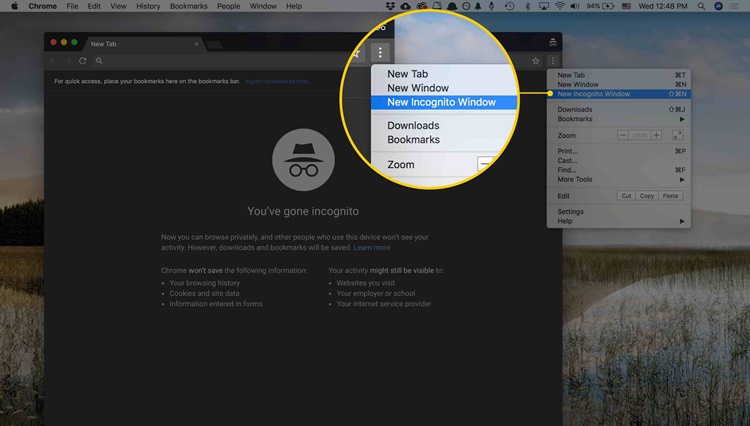
Task: Open the AirPlay display menu
Action: (x=544, y=6)
